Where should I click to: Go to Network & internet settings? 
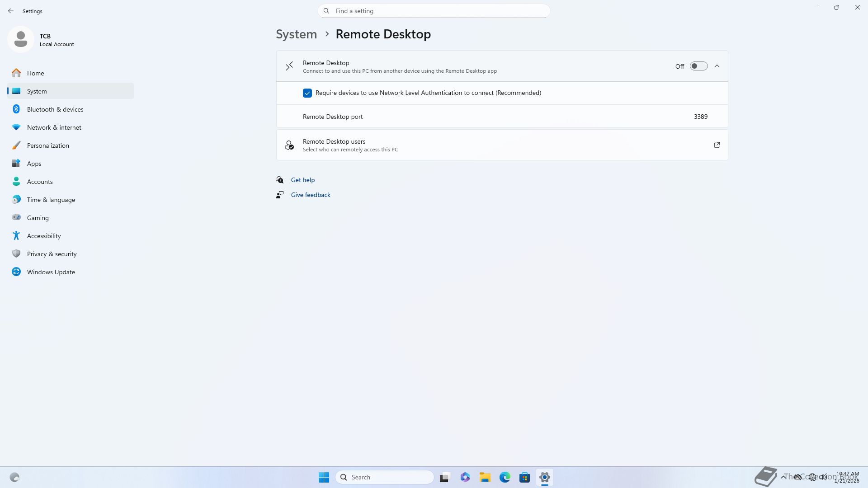pos(54,127)
